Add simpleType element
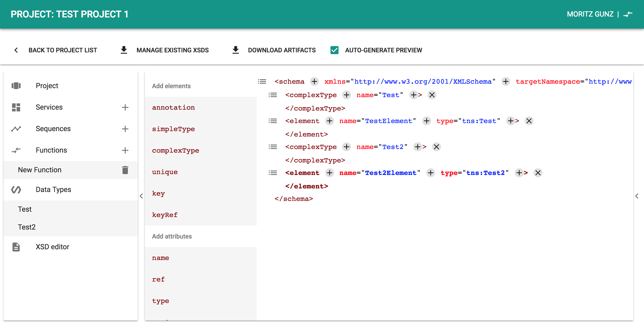This screenshot has width=644, height=324. (x=201, y=129)
